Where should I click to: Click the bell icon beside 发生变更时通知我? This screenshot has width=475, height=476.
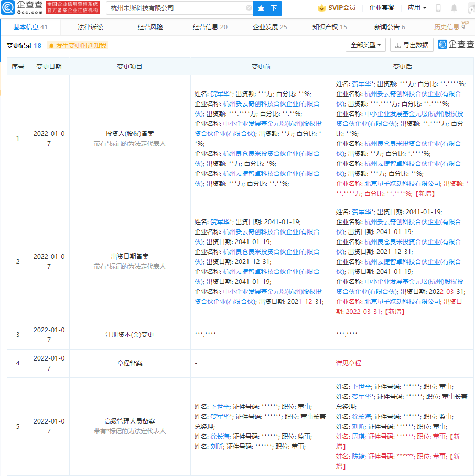tap(51, 46)
